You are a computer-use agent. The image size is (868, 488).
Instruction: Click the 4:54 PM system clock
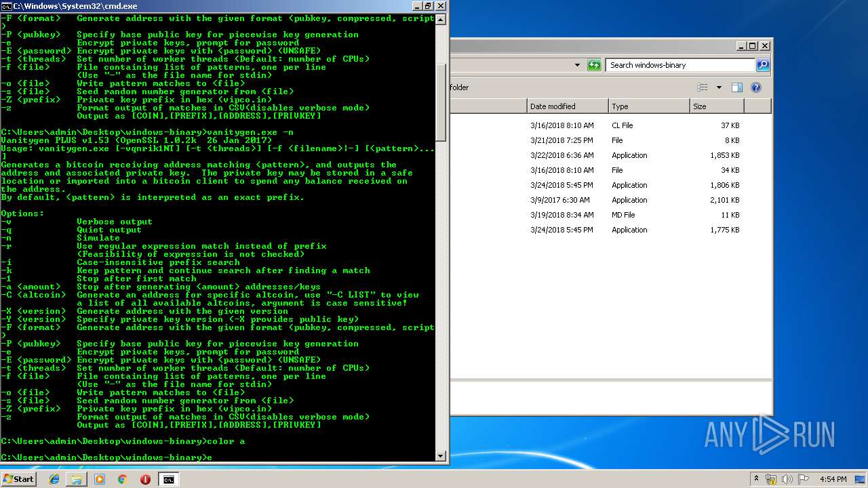[833, 479]
